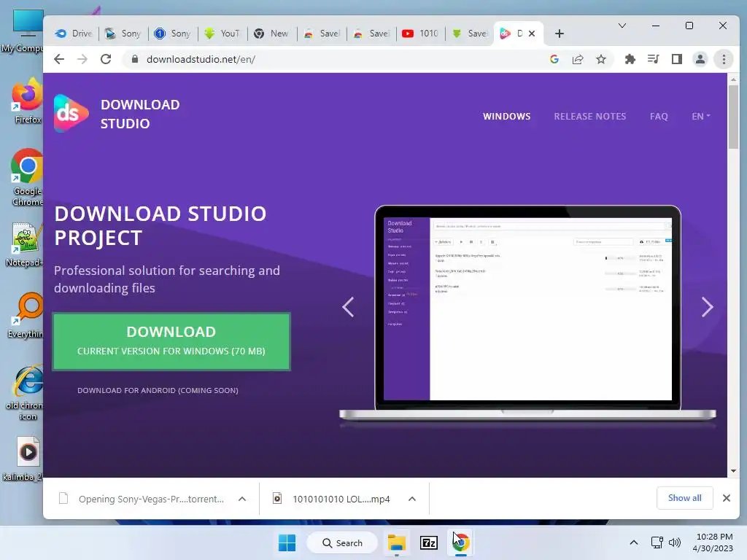Close the active Download Studio tab
747x560 pixels.
tap(532, 34)
